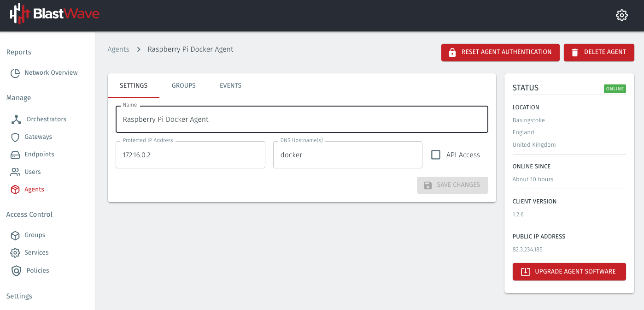644x310 pixels.
Task: Select the Agents sidebar icon
Action: pos(15,189)
